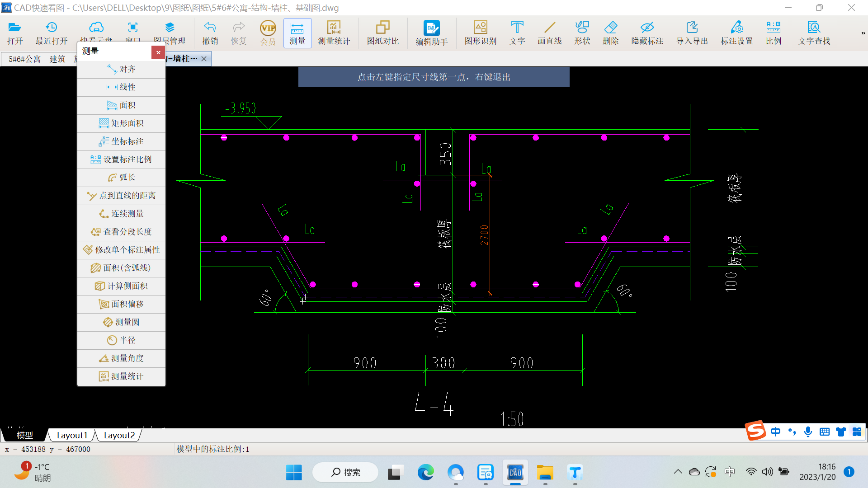Select 矩形面积 rectangle area
This screenshot has width=868, height=488.
pyautogui.click(x=122, y=123)
